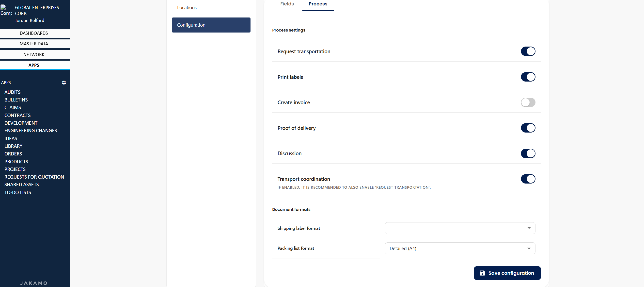Viewport: 644px width, 287px height.
Task: Enable the Create invoice toggle
Action: pos(528,102)
